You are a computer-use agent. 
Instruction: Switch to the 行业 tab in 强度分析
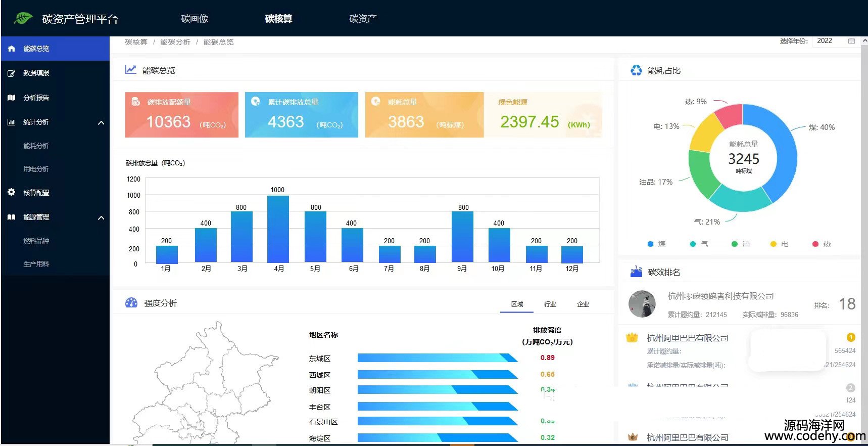pyautogui.click(x=550, y=304)
